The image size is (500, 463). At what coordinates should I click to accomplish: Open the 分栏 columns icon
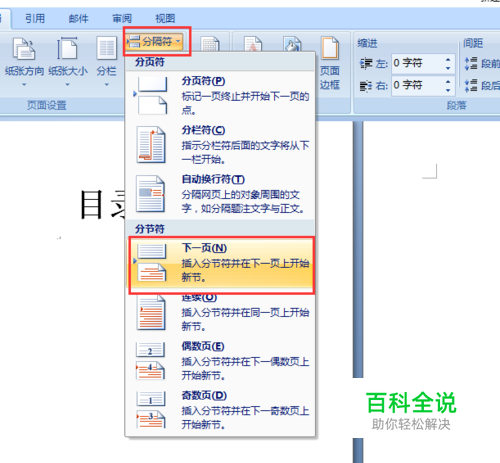(107, 49)
